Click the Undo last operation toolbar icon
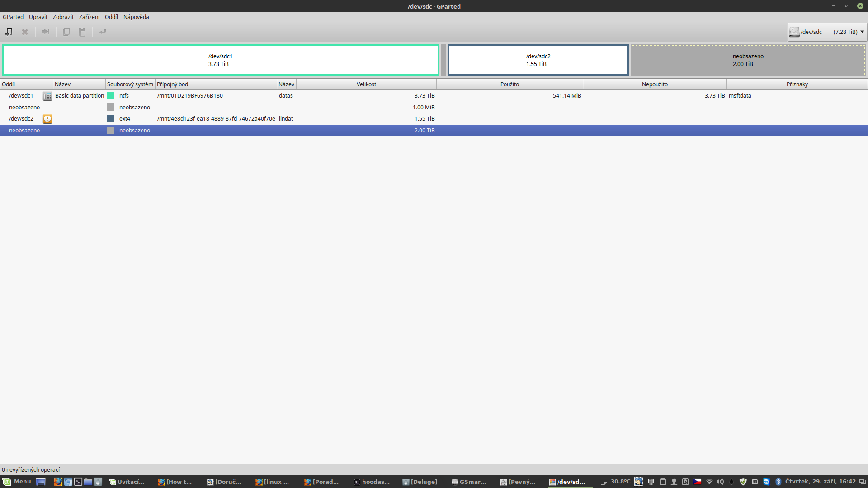The width and height of the screenshot is (868, 488). [103, 32]
